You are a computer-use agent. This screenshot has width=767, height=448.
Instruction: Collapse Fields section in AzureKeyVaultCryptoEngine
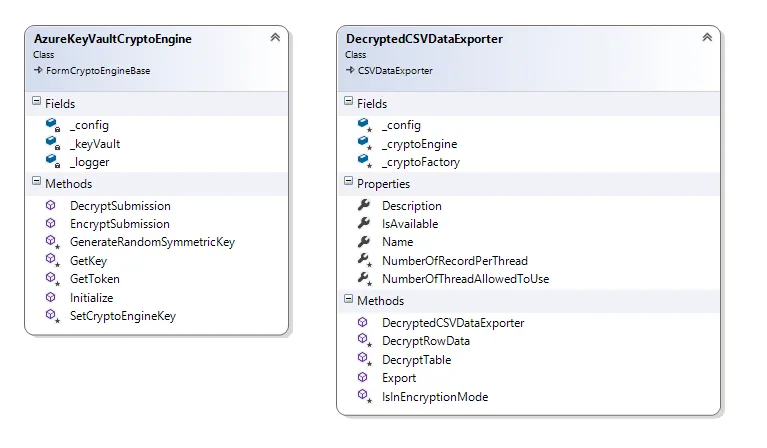pyautogui.click(x=36, y=101)
